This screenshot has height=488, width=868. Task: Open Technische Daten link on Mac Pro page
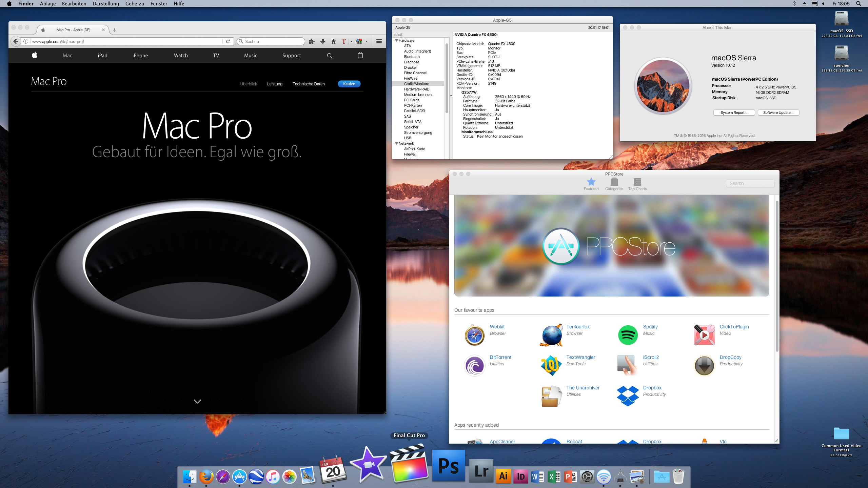click(309, 84)
